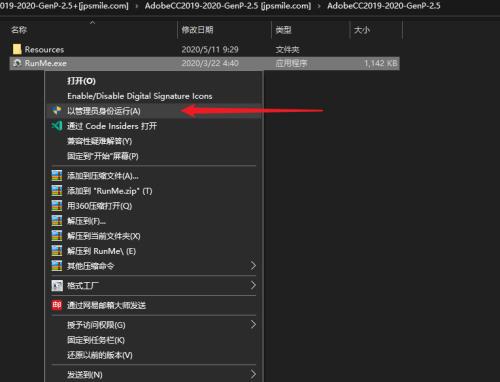
Task: Click the 1,142 KB size cell
Action: [x=381, y=63]
